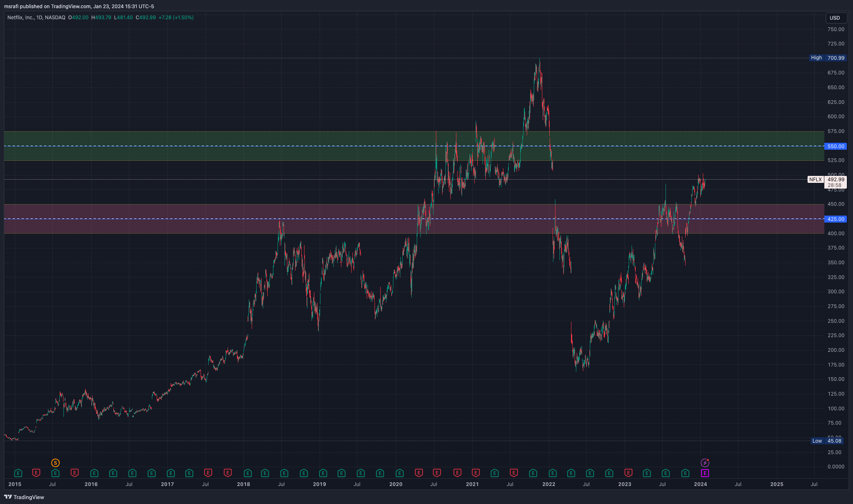This screenshot has height=504, width=853.
Task: Click the Netflix, Inc. symbol title
Action: click(x=20, y=18)
